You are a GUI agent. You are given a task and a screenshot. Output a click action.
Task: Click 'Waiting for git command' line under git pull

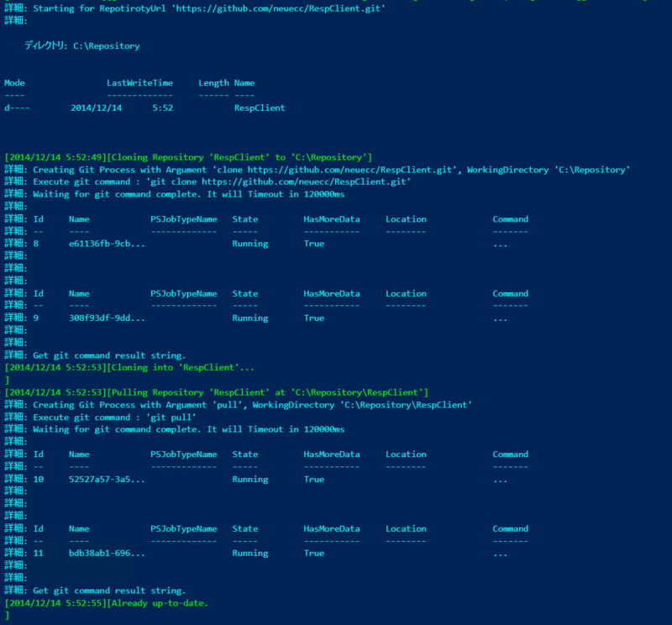tap(175, 429)
